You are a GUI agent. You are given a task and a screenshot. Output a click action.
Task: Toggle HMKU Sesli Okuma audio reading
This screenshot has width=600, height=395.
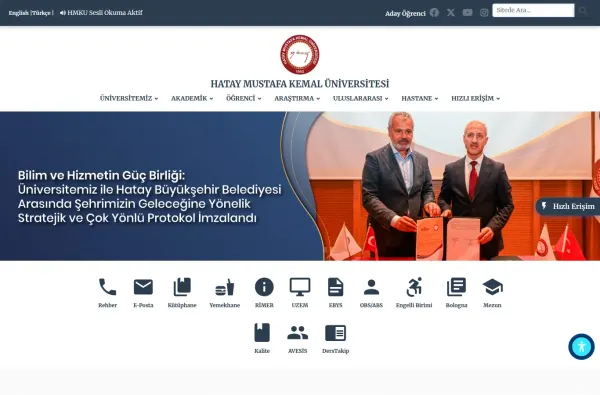(x=101, y=13)
